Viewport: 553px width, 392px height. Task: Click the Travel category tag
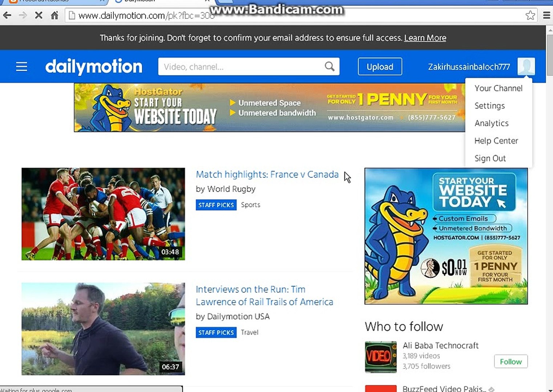point(250,332)
